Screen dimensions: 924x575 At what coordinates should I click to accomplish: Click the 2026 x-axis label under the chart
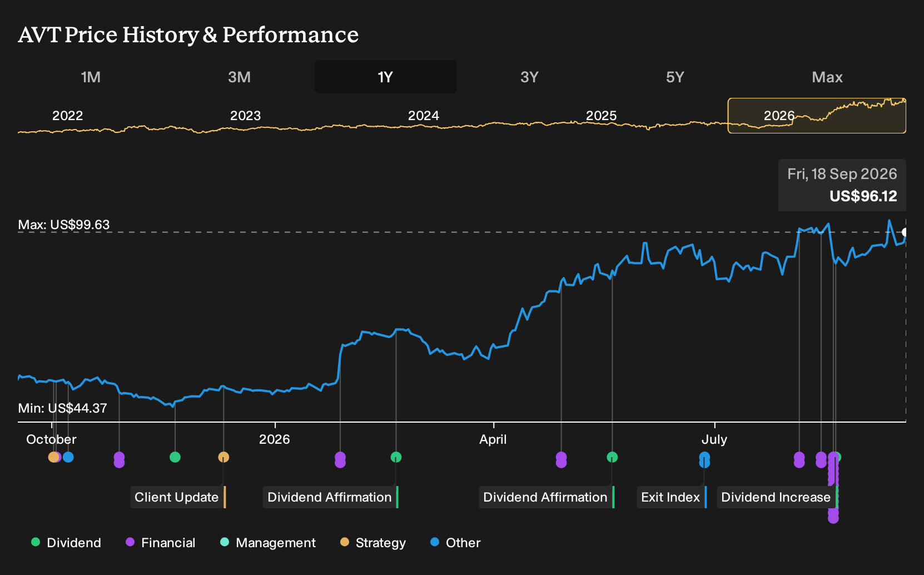(275, 439)
